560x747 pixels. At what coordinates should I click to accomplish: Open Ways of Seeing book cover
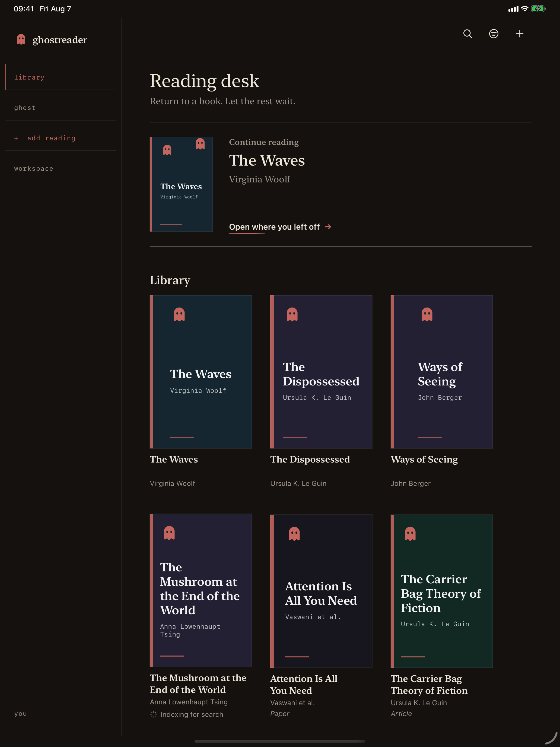pyautogui.click(x=441, y=372)
